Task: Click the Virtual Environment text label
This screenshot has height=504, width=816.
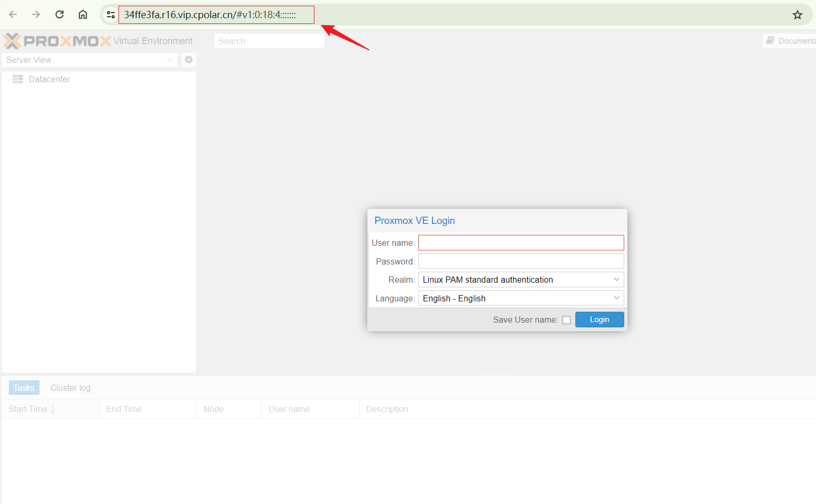Action: [x=153, y=41]
